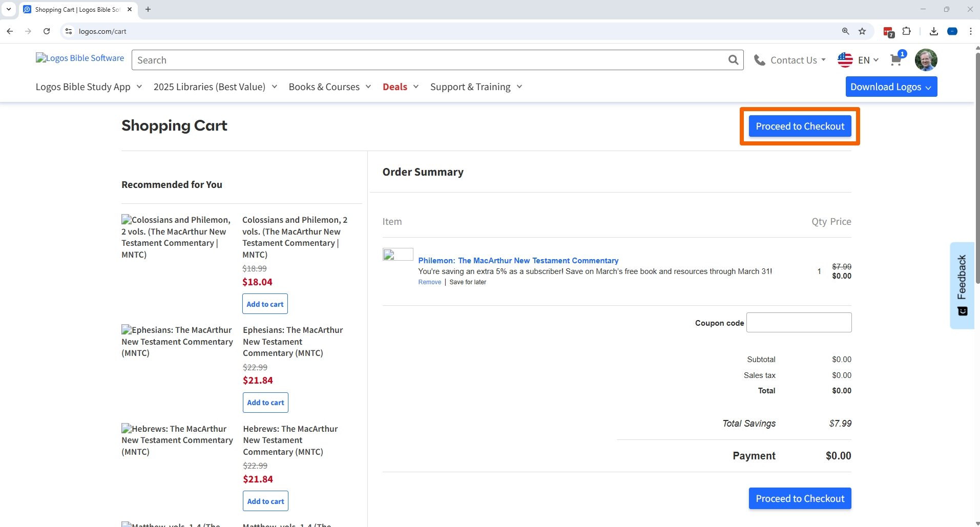
Task: Add Hebrews commentary to cart
Action: 265,501
